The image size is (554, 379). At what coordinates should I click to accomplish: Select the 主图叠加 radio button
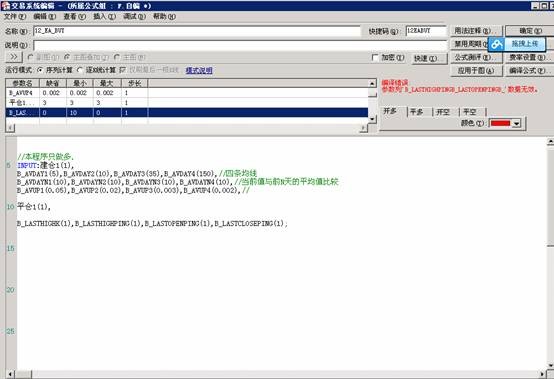point(67,57)
